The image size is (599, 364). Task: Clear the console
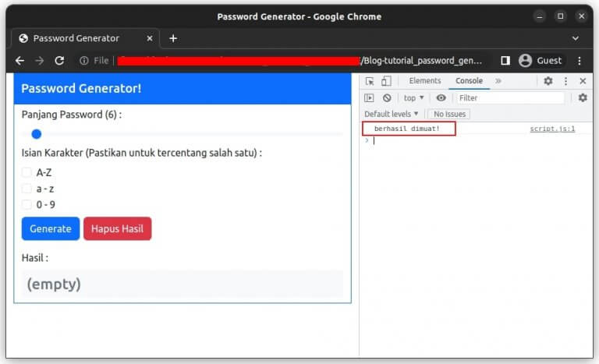coord(387,97)
